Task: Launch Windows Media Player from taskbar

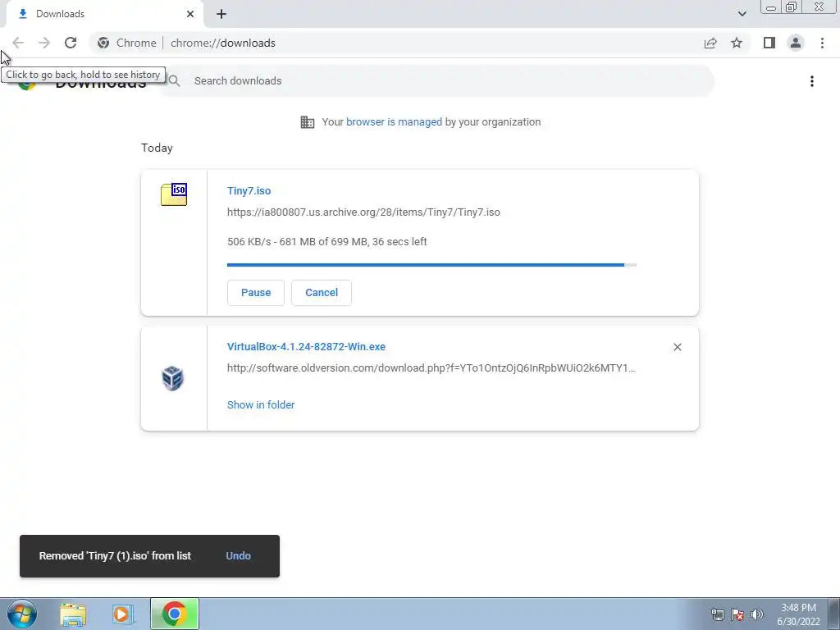Action: coord(122,614)
